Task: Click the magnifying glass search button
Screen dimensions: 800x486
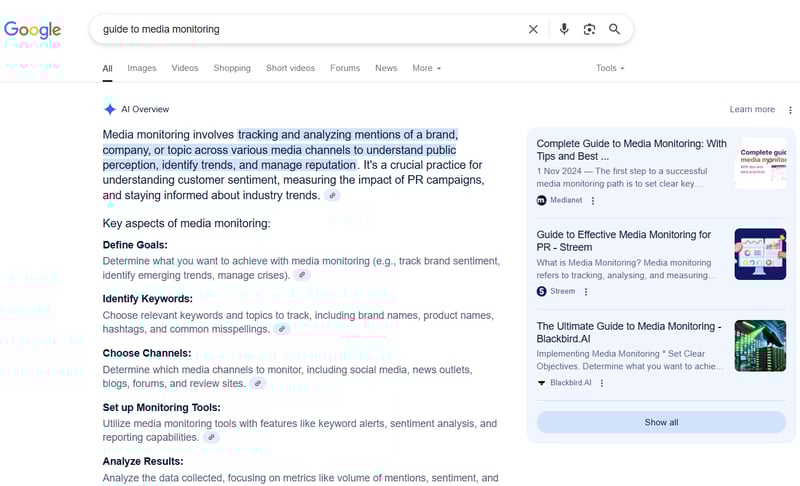Action: click(614, 29)
